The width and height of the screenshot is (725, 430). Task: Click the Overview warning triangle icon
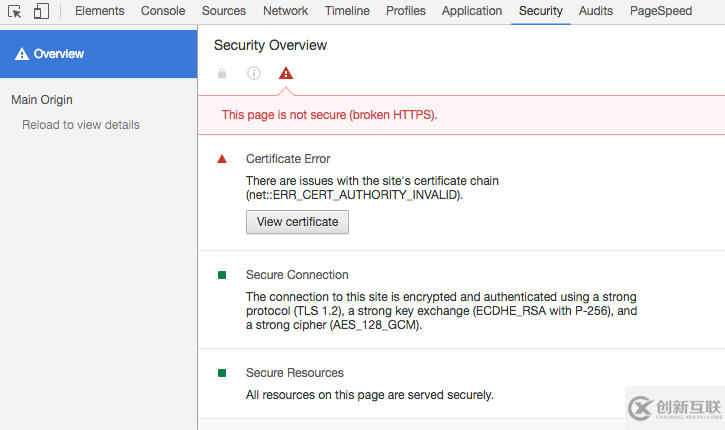tap(22, 54)
